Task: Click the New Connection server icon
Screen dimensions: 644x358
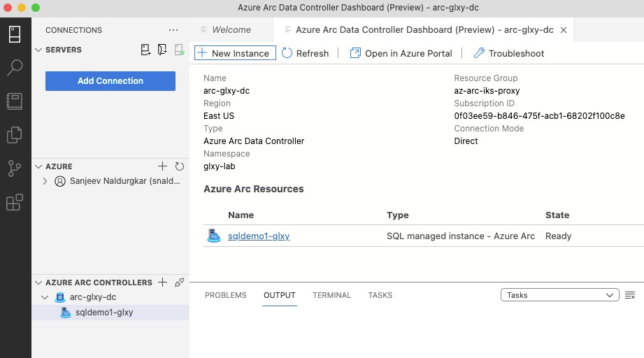Action: (x=145, y=50)
